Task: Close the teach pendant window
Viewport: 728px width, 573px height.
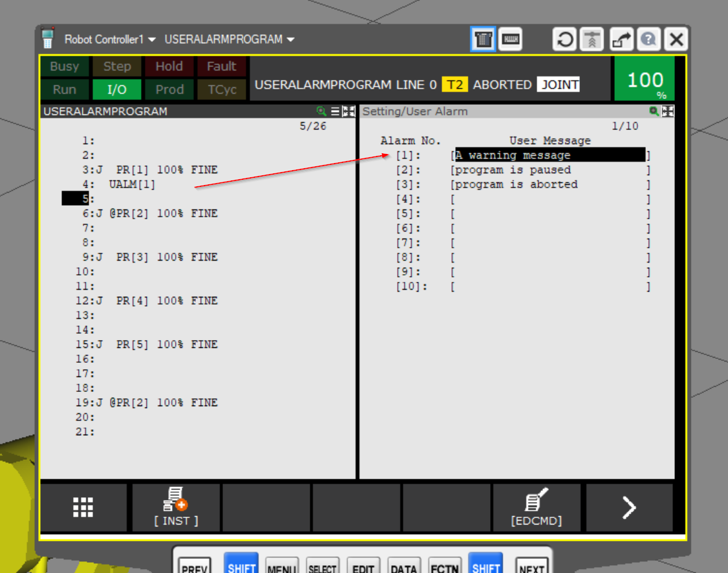Action: pos(676,39)
